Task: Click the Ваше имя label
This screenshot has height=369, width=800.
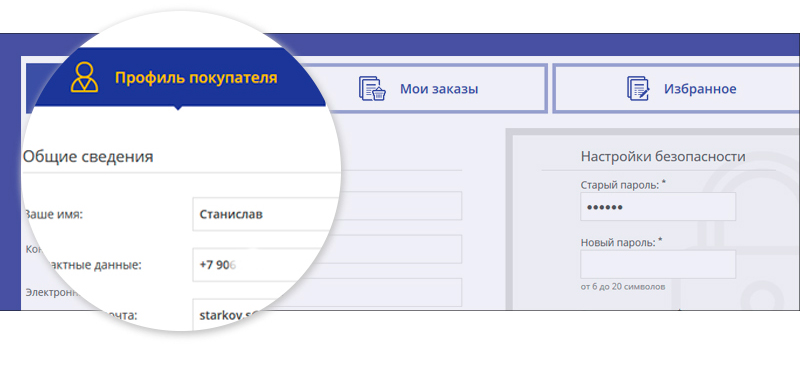Action: pyautogui.click(x=53, y=214)
